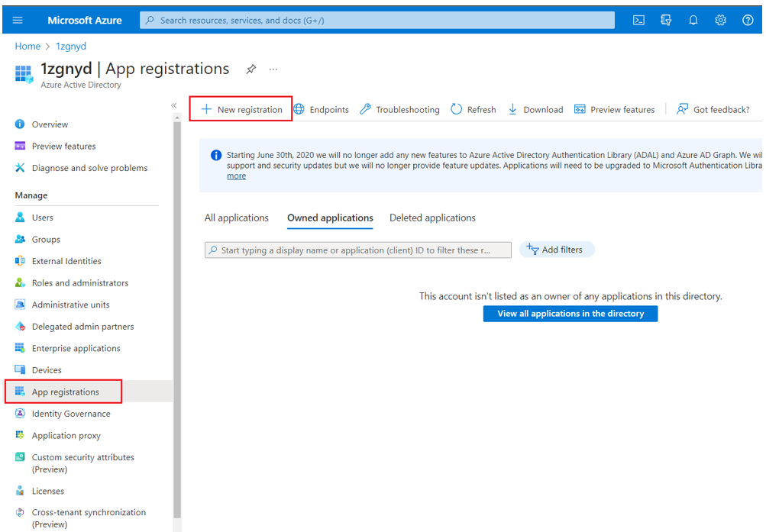Click the Administrative units icon
This screenshot has width=766, height=532.
[x=20, y=304]
